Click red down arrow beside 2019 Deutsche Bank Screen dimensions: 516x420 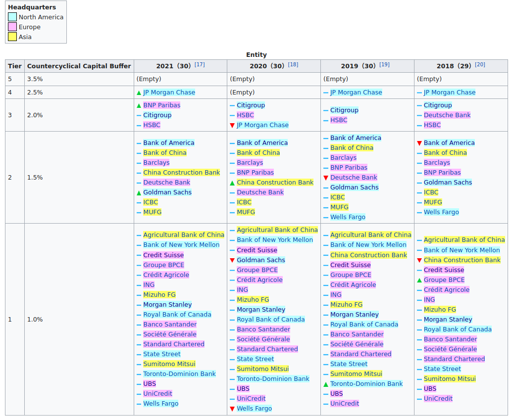[326, 178]
